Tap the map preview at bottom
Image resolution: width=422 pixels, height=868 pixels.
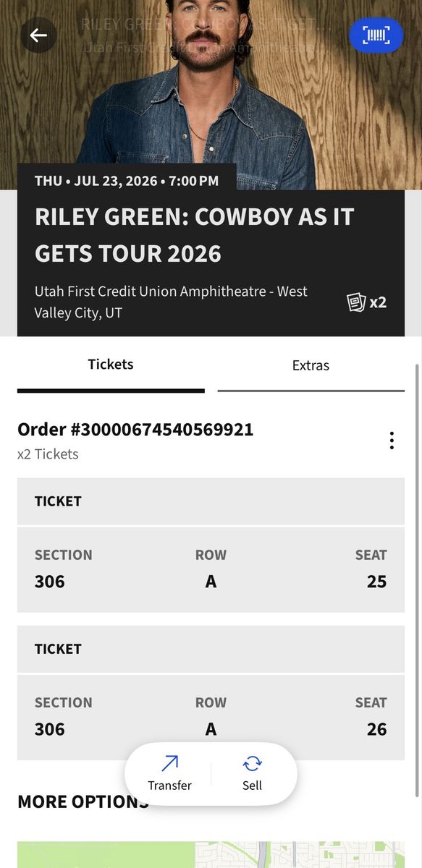pyautogui.click(x=211, y=854)
